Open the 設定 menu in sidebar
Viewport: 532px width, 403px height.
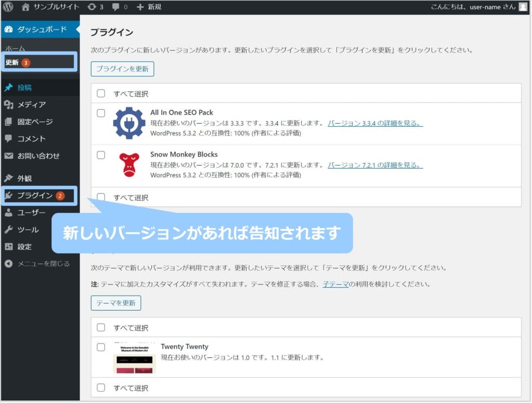[x=24, y=247]
